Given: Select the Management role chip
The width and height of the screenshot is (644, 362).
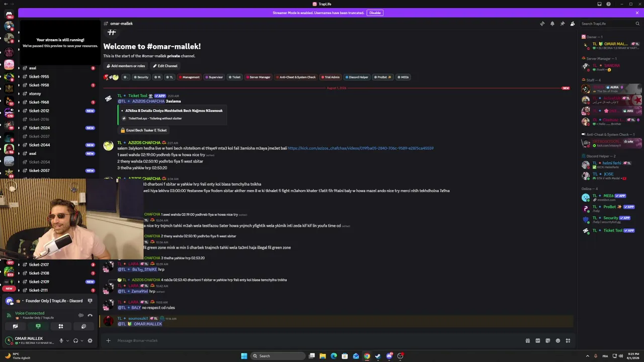Looking at the screenshot, I should (189, 77).
